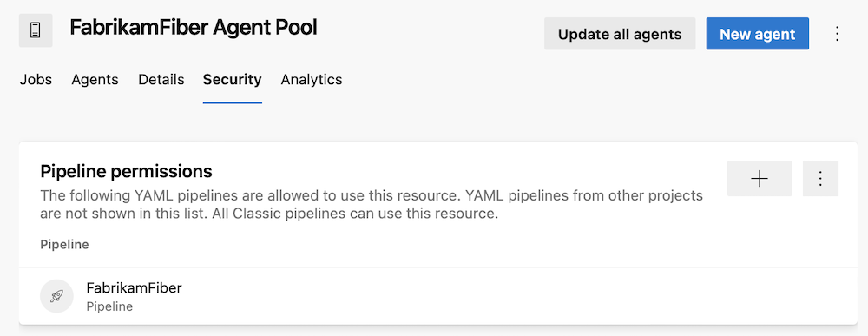Click the Pipeline column header

pos(65,244)
